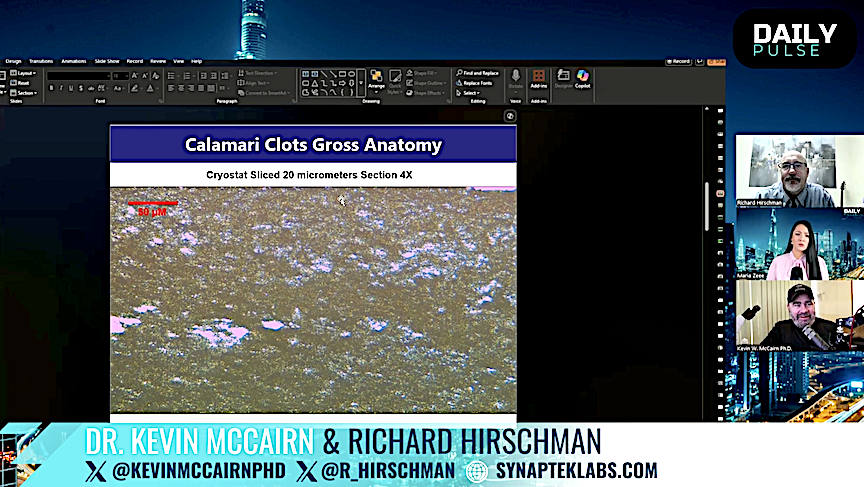
Task: Click the Share button
Action: coord(714,61)
